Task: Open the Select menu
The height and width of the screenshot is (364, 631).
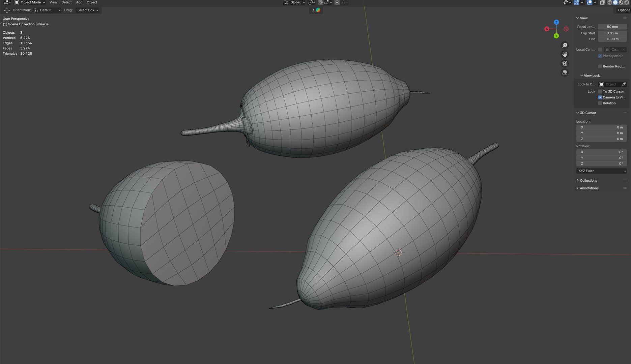Action: pyautogui.click(x=66, y=2)
